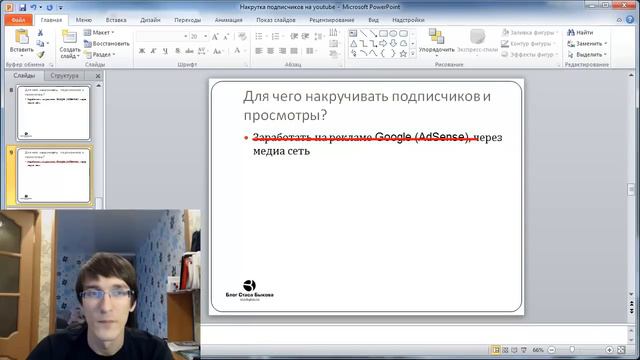Toggle bold (Ж) formatting

142,51
